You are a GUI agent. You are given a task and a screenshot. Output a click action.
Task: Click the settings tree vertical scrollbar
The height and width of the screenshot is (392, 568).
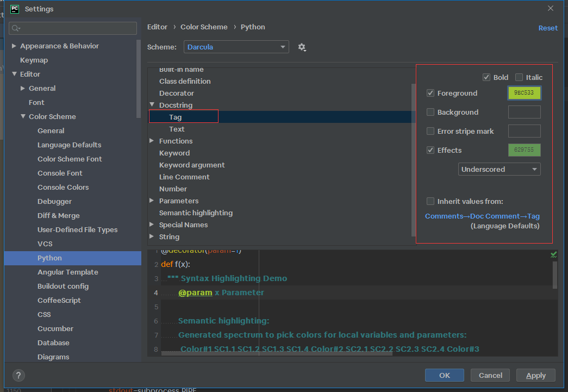click(x=139, y=79)
